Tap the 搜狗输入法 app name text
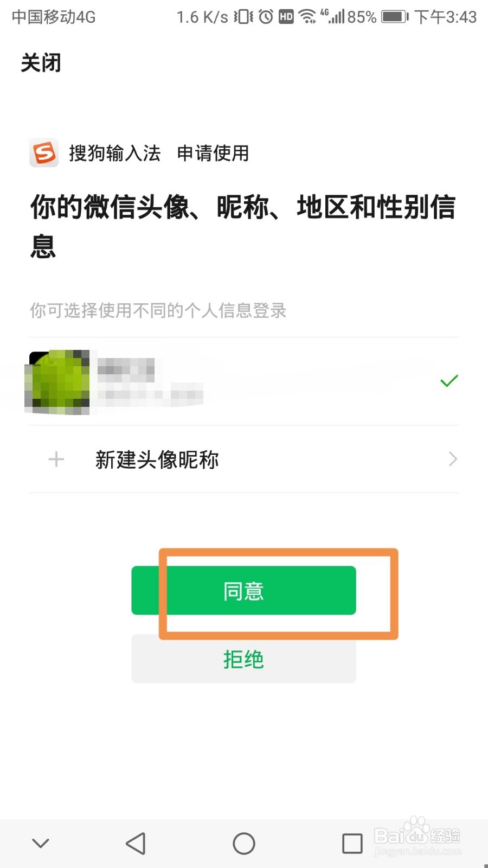Screen dimensions: 488x868 [114, 153]
